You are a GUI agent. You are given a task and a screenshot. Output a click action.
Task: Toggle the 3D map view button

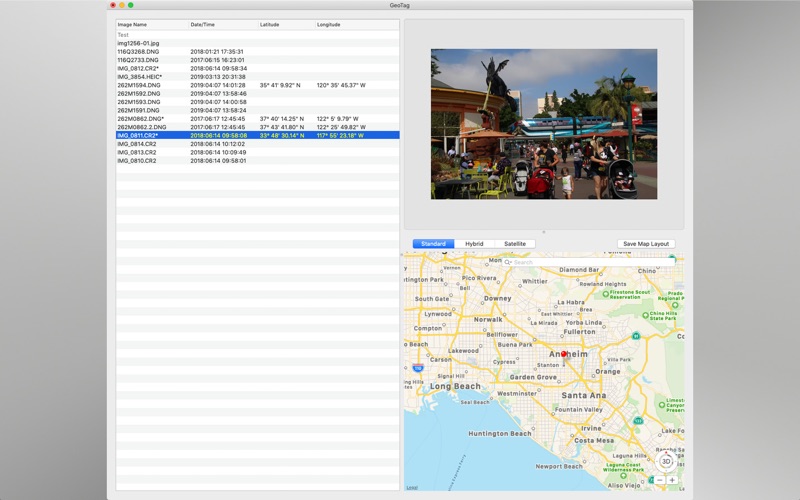pyautogui.click(x=666, y=462)
